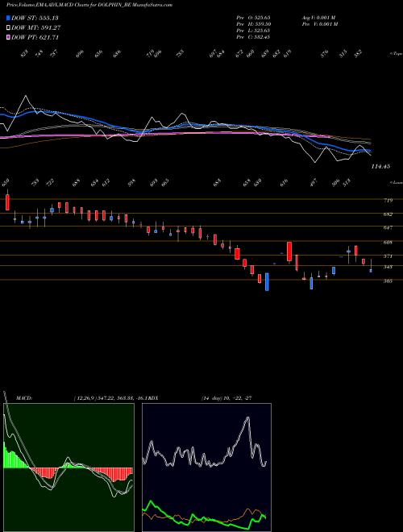Viewport: 403px width, 532px height.
Task: Click the '<Tops' label at right edge
Action: coord(396,54)
